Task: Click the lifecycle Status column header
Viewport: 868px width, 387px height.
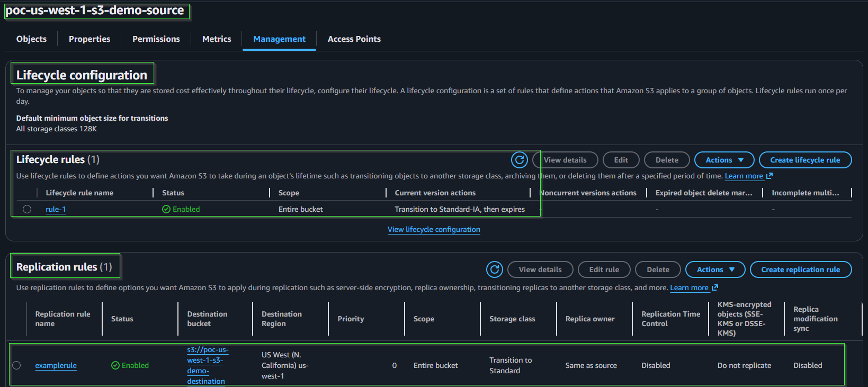Action: (173, 193)
